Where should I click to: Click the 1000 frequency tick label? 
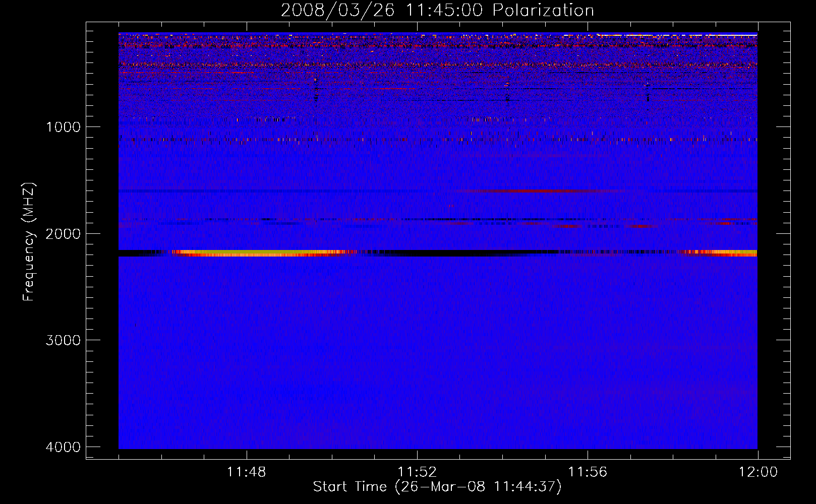point(63,127)
